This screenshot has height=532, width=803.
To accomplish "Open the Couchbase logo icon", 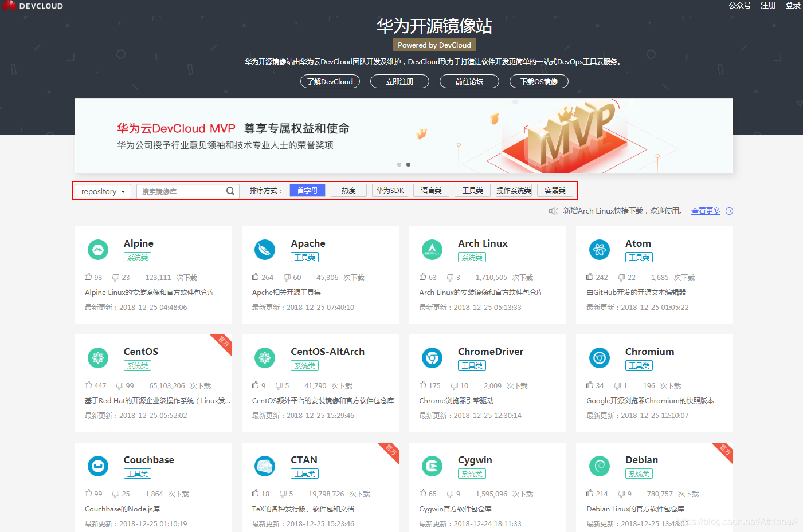I will pyautogui.click(x=98, y=466).
